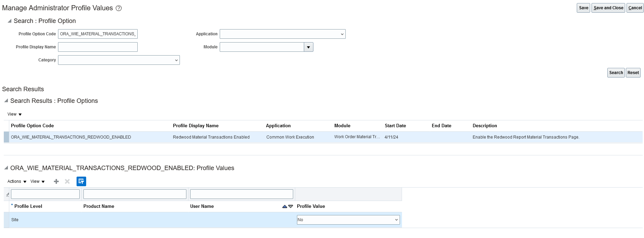Click the Profile Option Code input field
This screenshot has width=644, height=238.
98,34
